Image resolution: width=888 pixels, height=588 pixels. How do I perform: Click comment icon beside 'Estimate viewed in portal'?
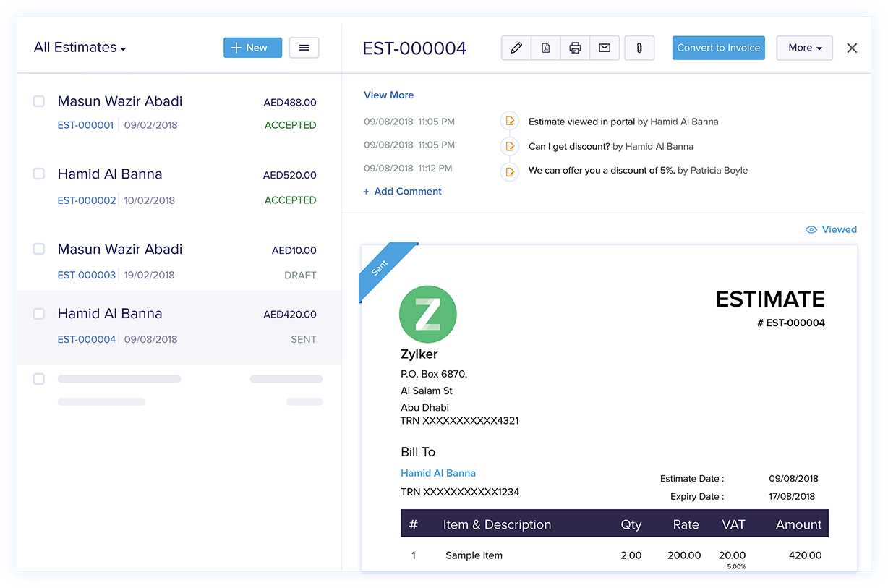[510, 122]
